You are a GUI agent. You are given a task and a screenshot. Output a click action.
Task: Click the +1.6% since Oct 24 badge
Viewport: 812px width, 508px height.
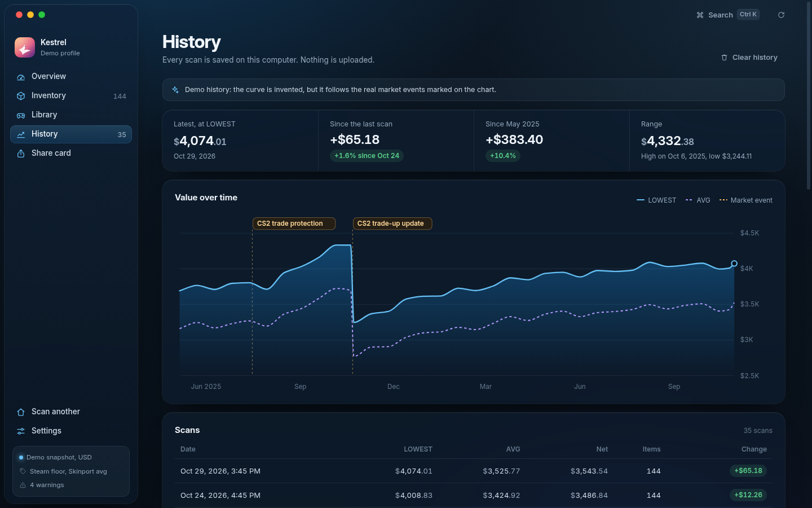367,156
